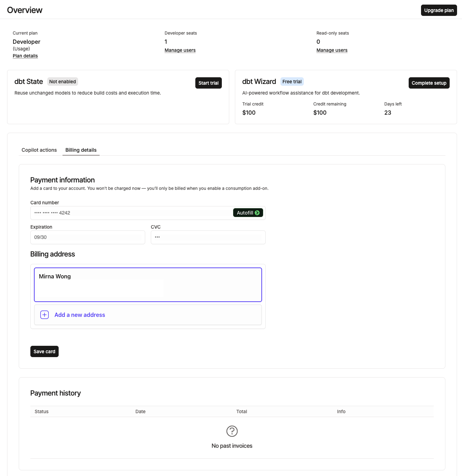Viewport: 462px width, 476px height.
Task: Click the Days left value 23
Action: (x=388, y=113)
